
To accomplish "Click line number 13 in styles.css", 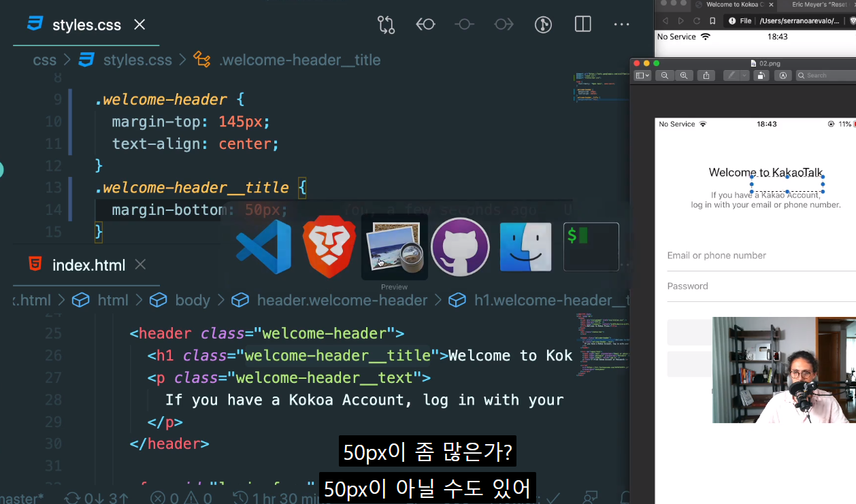I will point(53,187).
